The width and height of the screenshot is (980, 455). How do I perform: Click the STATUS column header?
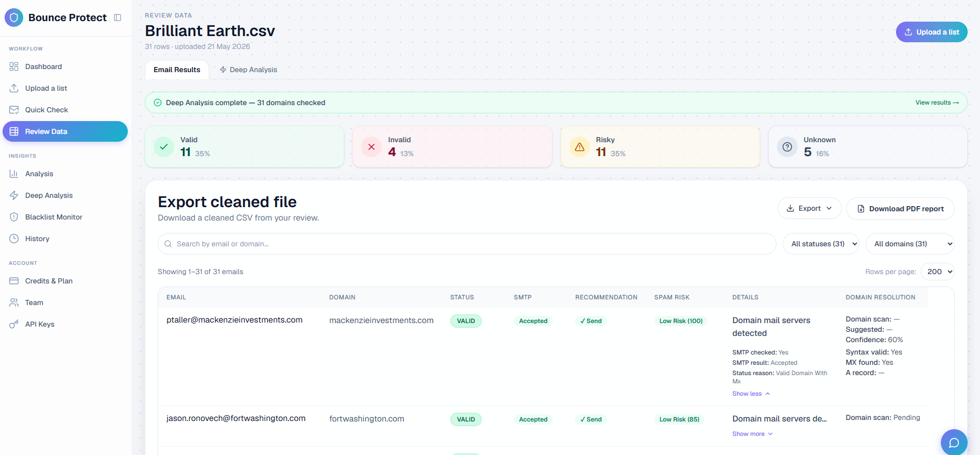pos(462,297)
